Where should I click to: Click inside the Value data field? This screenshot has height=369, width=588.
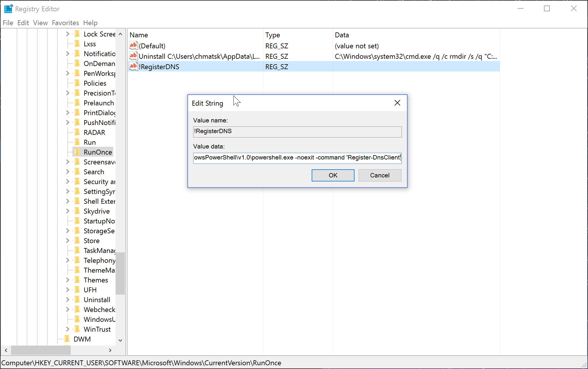297,158
